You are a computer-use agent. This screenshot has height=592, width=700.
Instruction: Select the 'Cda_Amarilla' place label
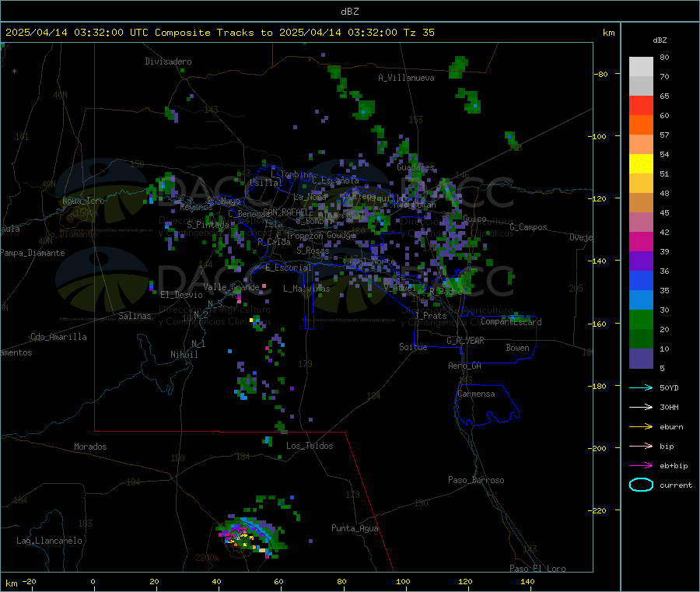click(x=58, y=337)
